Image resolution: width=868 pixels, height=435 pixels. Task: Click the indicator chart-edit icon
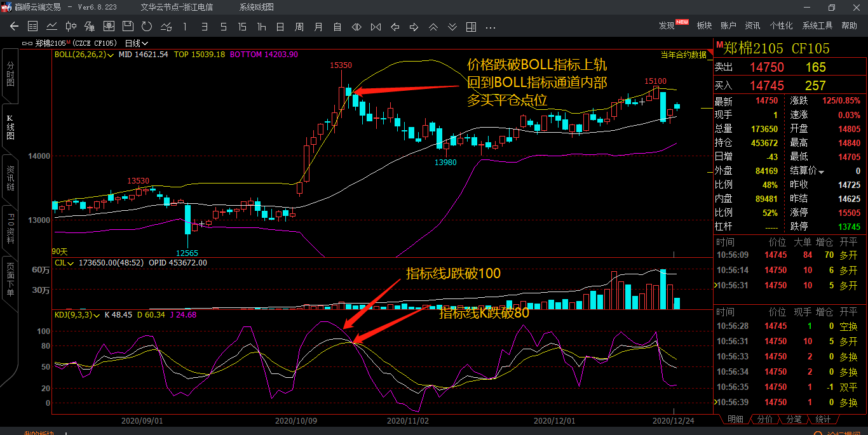[x=166, y=27]
